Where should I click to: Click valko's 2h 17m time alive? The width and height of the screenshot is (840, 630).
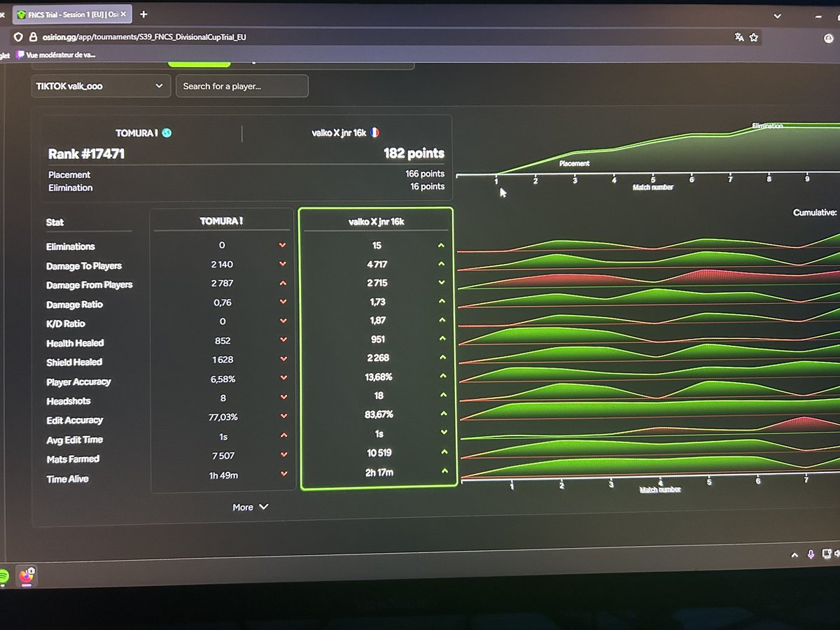pos(379,472)
